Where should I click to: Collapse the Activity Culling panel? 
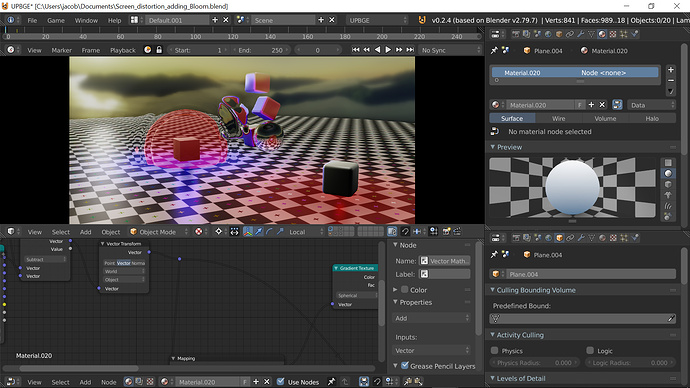[x=492, y=335]
